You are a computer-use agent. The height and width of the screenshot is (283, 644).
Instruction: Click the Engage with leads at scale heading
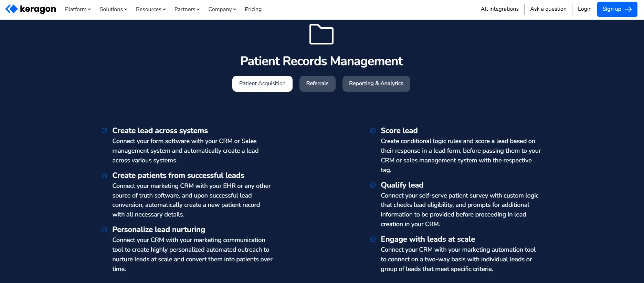pyautogui.click(x=428, y=239)
